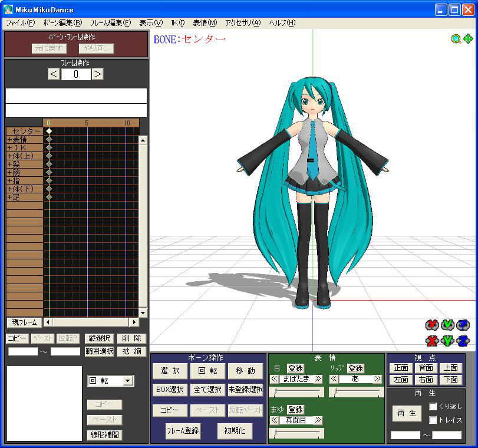Click the red X-axis move icon
The width and height of the screenshot is (478, 448).
coord(432,340)
